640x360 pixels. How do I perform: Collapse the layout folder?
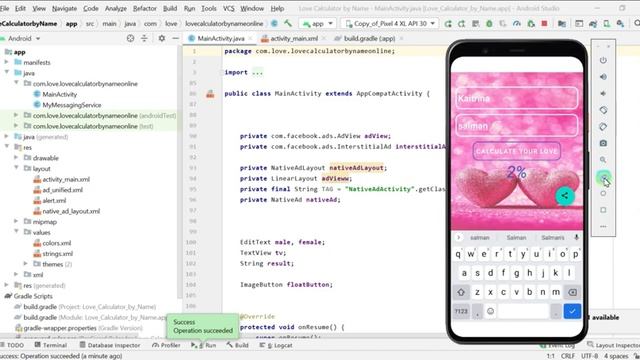[16, 168]
